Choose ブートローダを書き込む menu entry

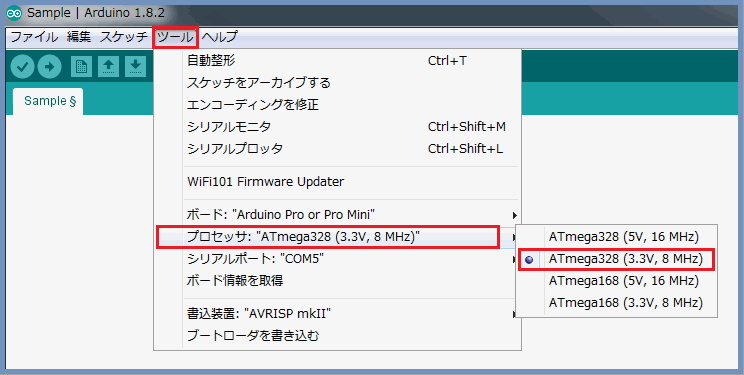point(337,336)
